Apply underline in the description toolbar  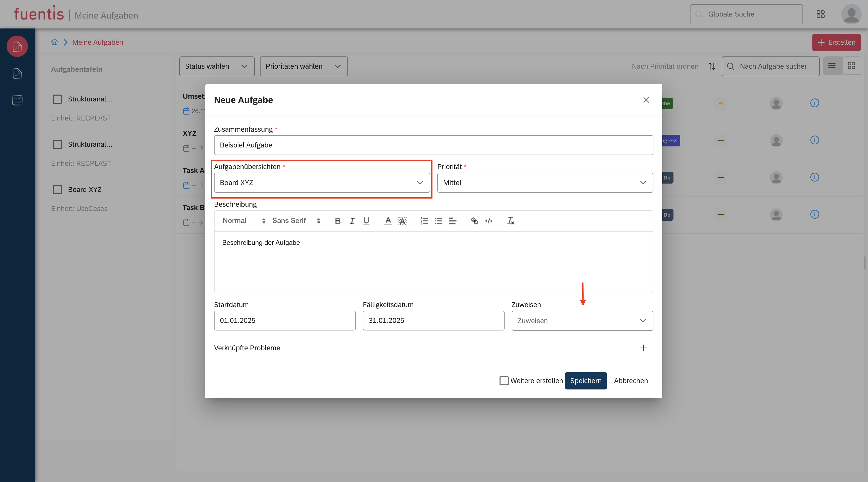pos(366,221)
